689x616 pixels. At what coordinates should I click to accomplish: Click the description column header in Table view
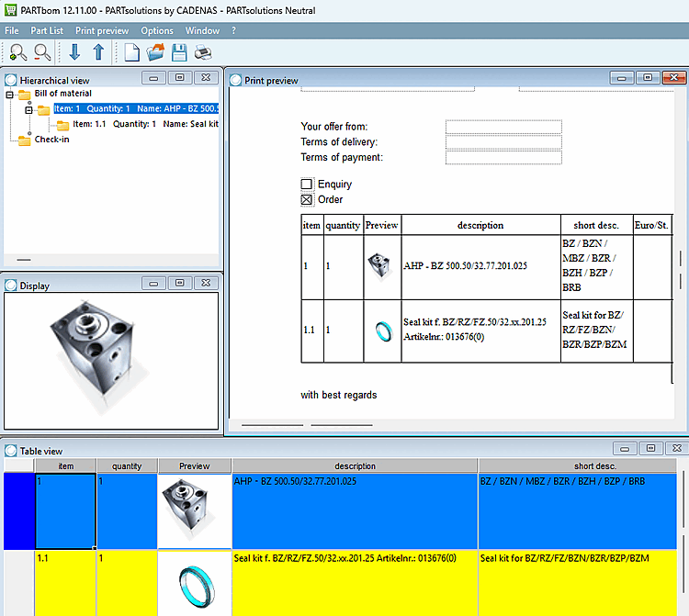click(355, 465)
